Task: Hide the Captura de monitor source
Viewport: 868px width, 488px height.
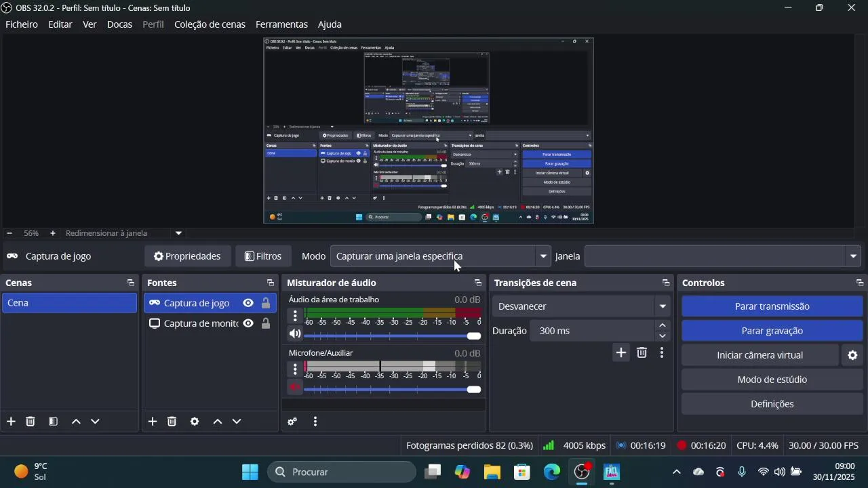Action: pos(248,323)
